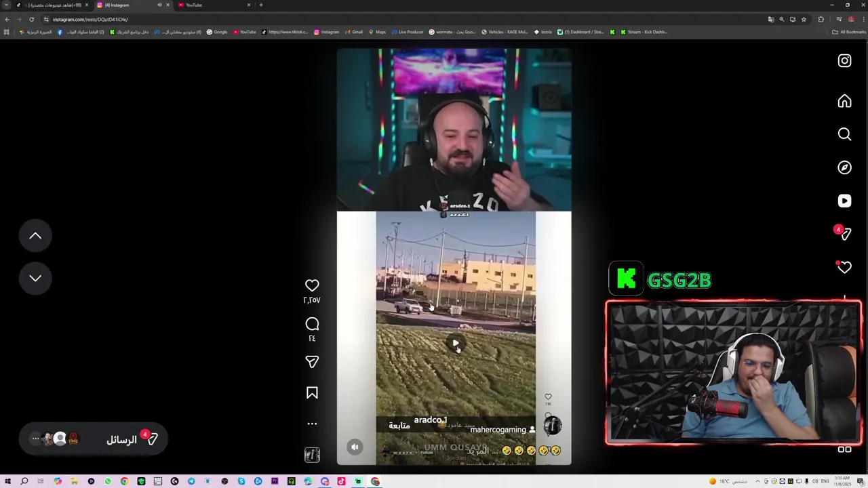Open Explore compass in sidebar
The width and height of the screenshot is (868, 488).
(x=844, y=167)
